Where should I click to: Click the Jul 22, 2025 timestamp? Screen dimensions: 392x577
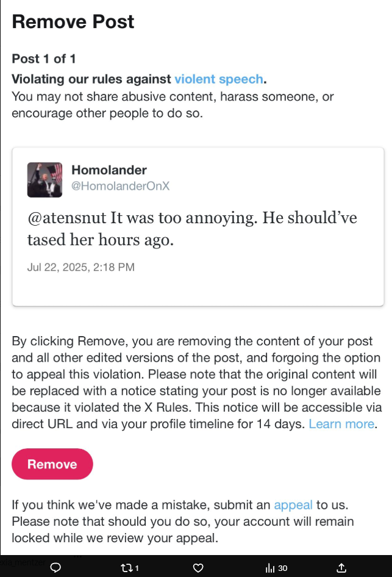(81, 267)
